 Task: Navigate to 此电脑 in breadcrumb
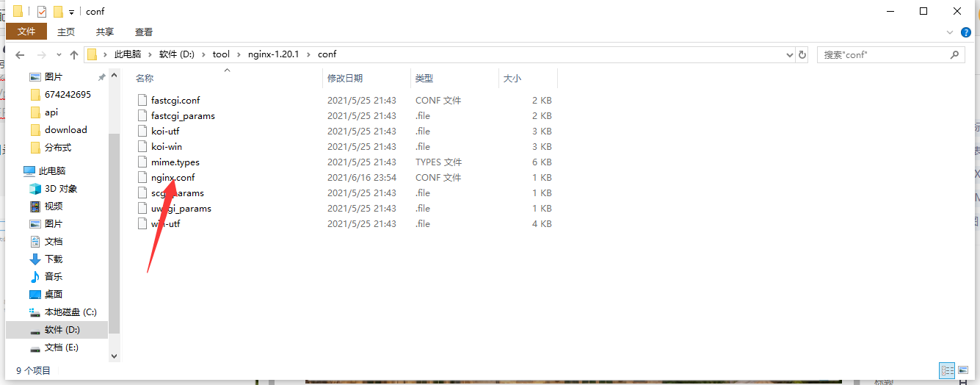point(128,54)
